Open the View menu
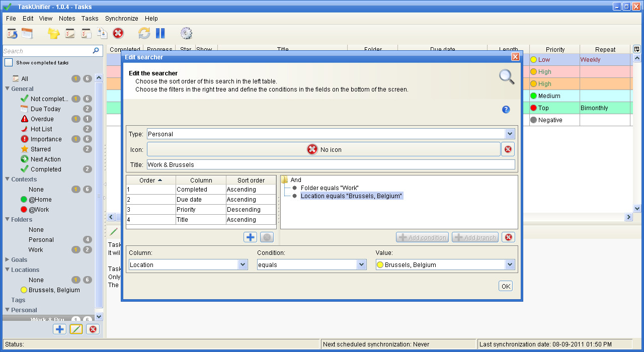 46,19
